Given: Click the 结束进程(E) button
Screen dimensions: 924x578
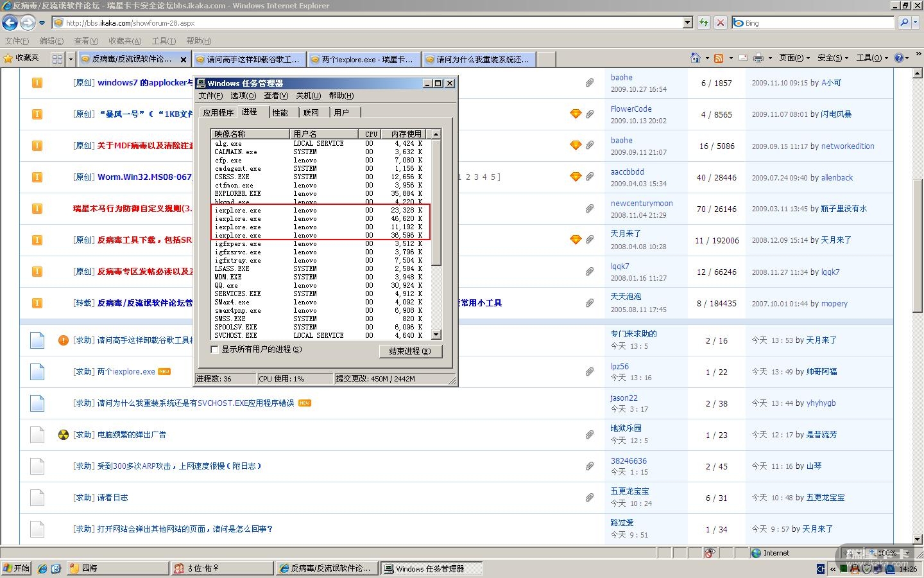Looking at the screenshot, I should 409,351.
